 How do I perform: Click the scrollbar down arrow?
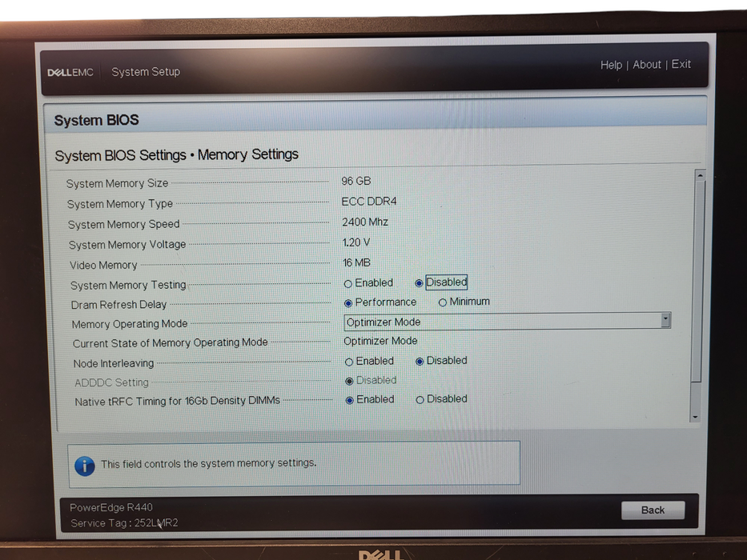tap(695, 417)
